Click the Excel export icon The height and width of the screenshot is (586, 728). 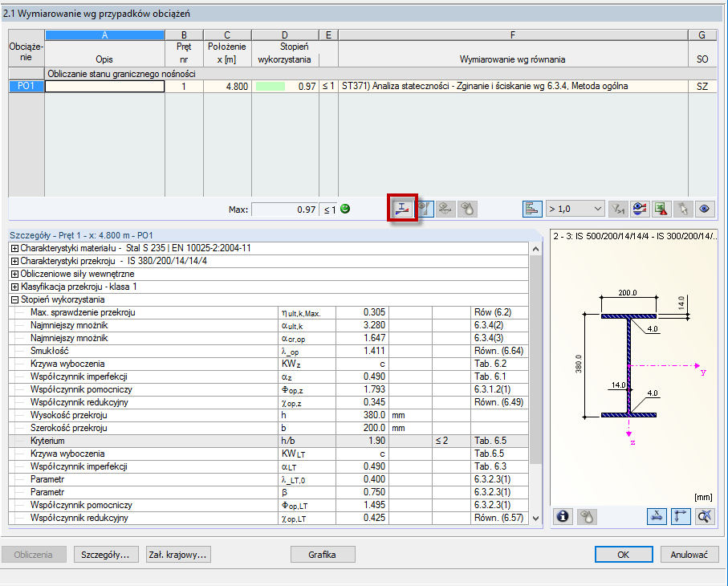click(661, 209)
